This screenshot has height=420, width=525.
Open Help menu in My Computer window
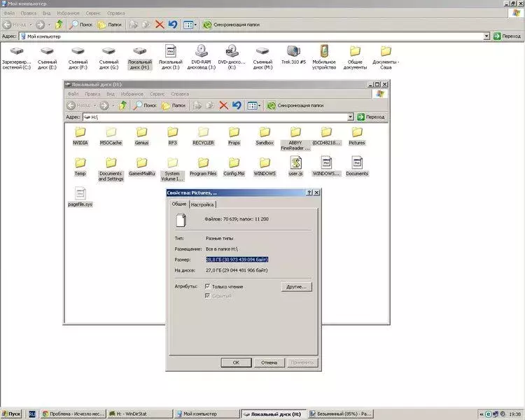coord(115,13)
